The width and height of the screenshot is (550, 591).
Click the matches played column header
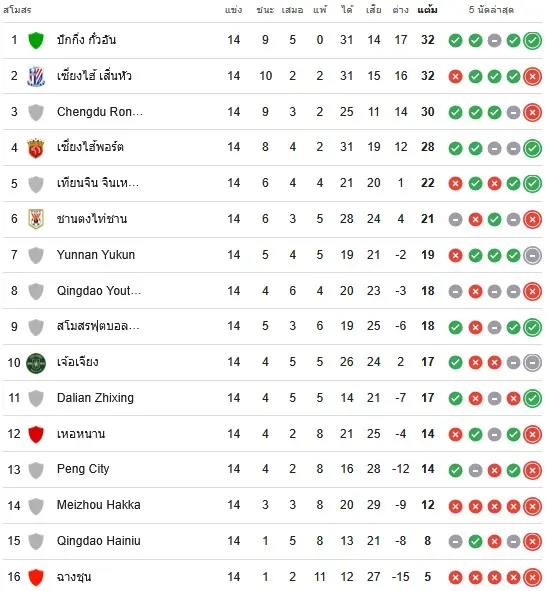coord(233,10)
